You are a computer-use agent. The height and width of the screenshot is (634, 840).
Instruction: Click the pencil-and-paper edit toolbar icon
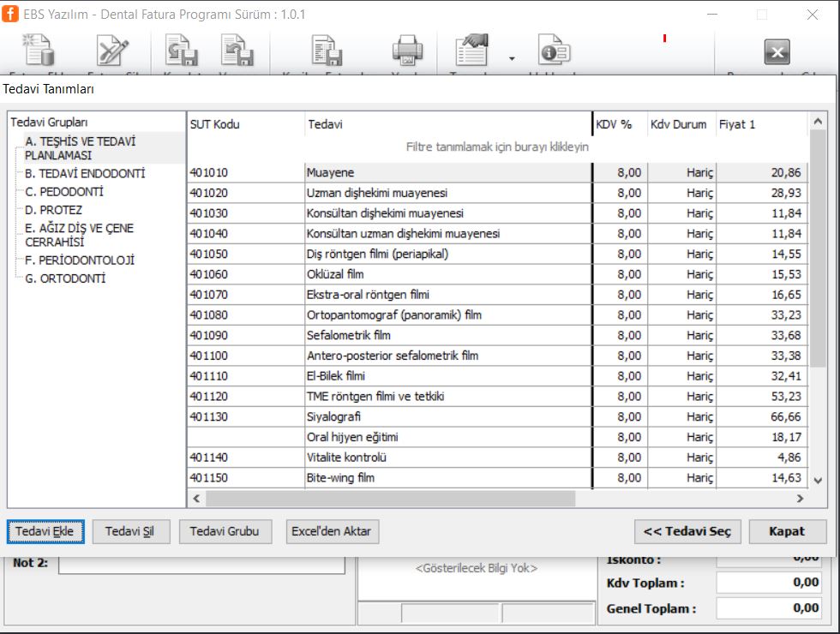[x=112, y=51]
